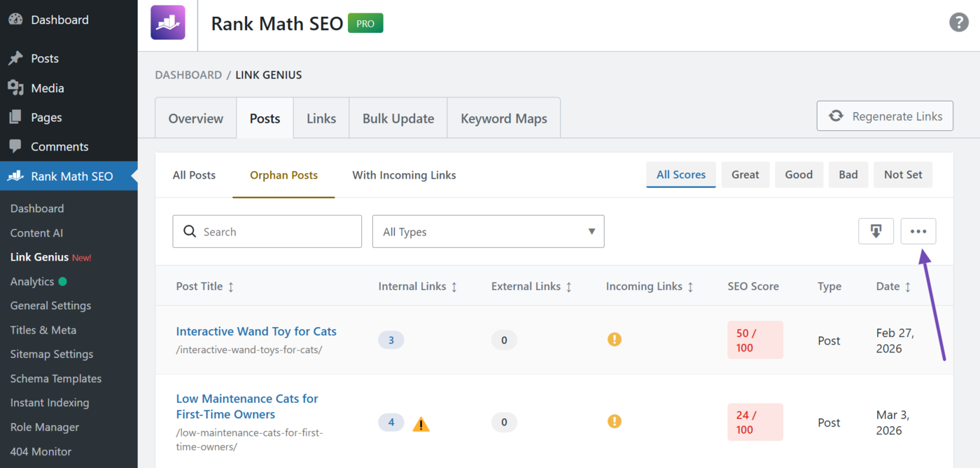This screenshot has width=980, height=468.
Task: Click the PRO badge
Action: [366, 23]
